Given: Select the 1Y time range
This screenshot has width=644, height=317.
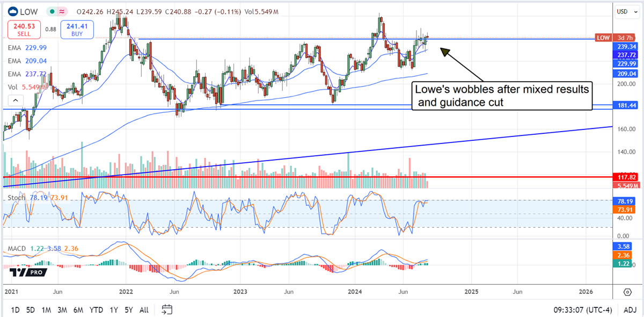Looking at the screenshot, I should [x=114, y=309].
